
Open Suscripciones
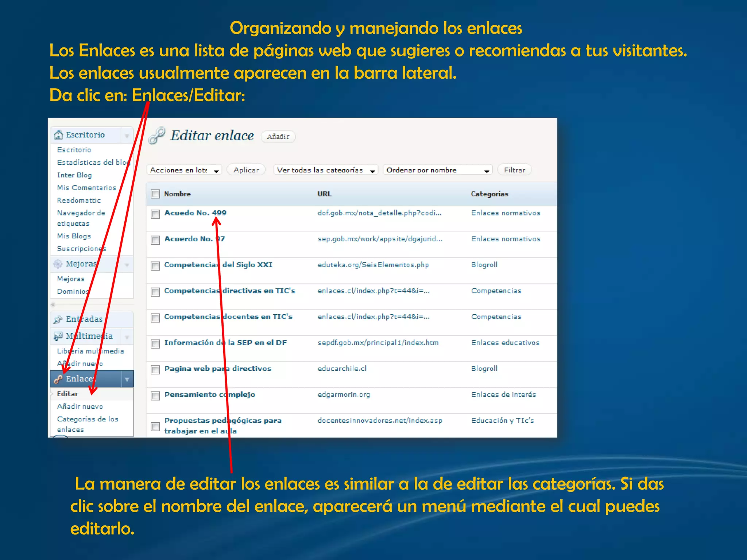[81, 249]
